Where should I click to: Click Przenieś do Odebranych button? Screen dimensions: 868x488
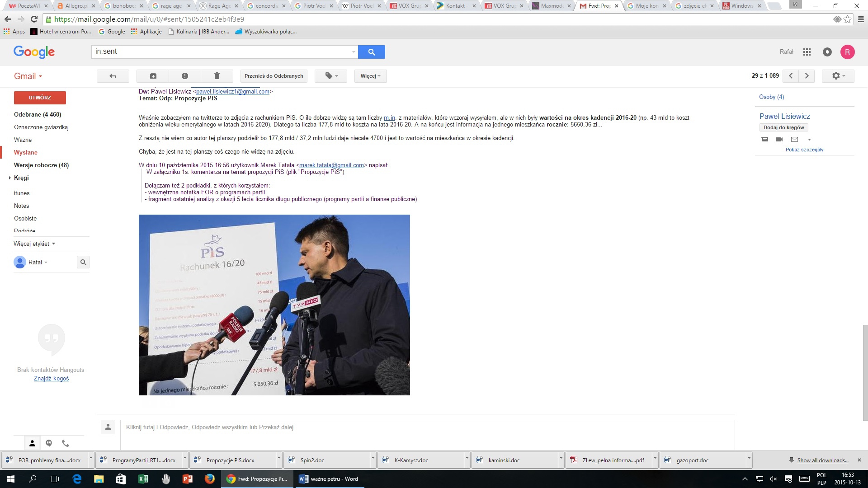(x=274, y=76)
